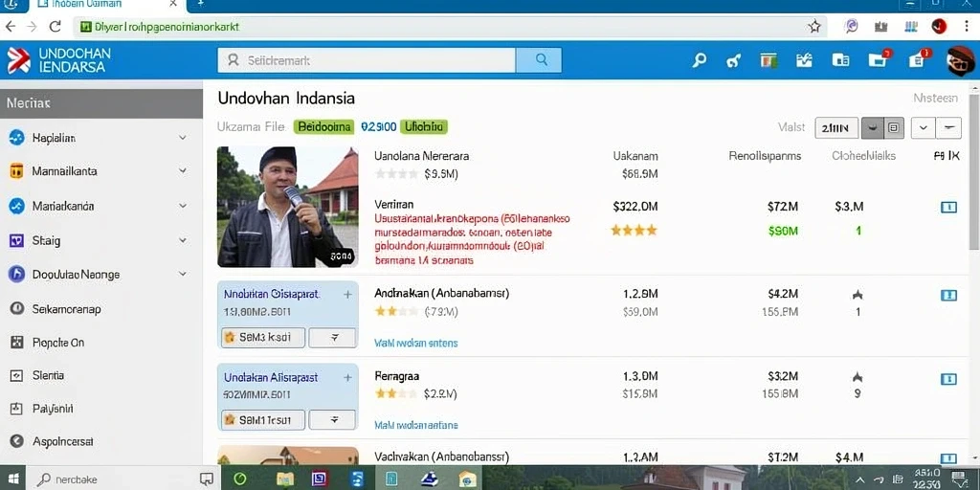Open the browser three-dot menu
This screenshot has width=980, height=490.
click(967, 26)
